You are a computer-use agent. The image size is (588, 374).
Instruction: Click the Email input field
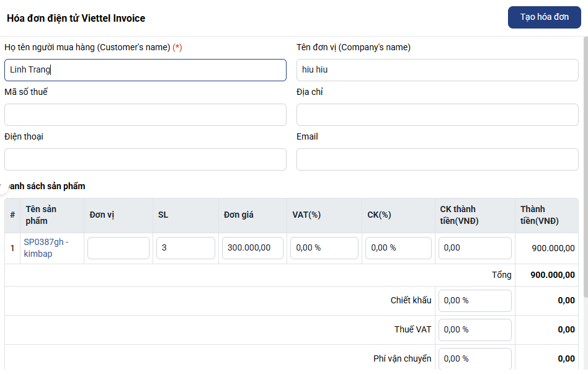(x=437, y=159)
